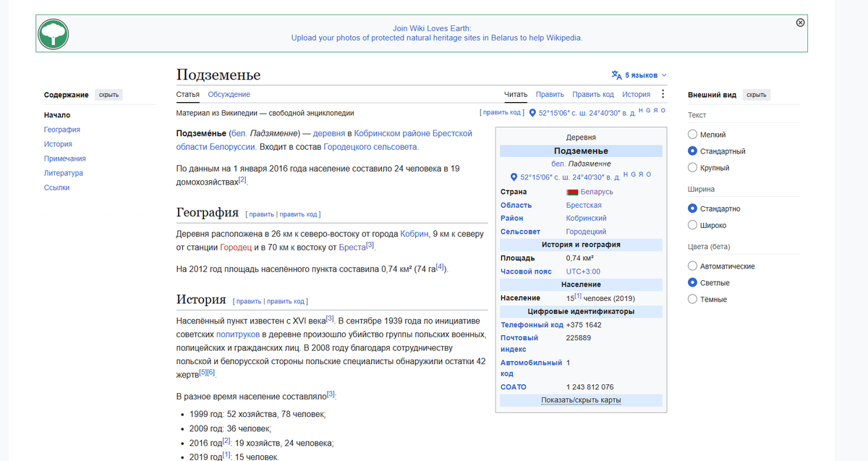Jump to История in contents sidebar

[58, 144]
